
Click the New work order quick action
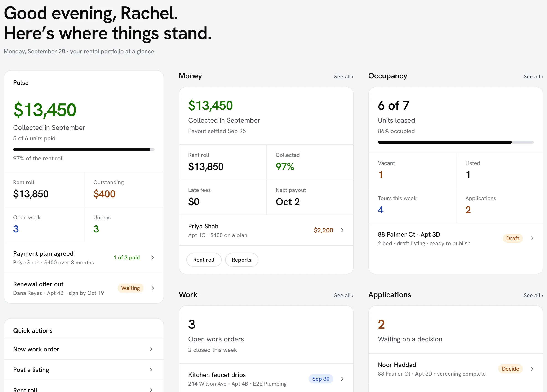84,349
